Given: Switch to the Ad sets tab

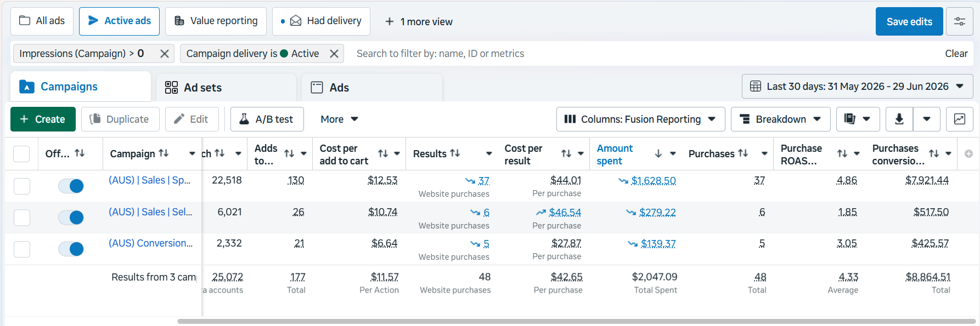Looking at the screenshot, I should [x=226, y=88].
